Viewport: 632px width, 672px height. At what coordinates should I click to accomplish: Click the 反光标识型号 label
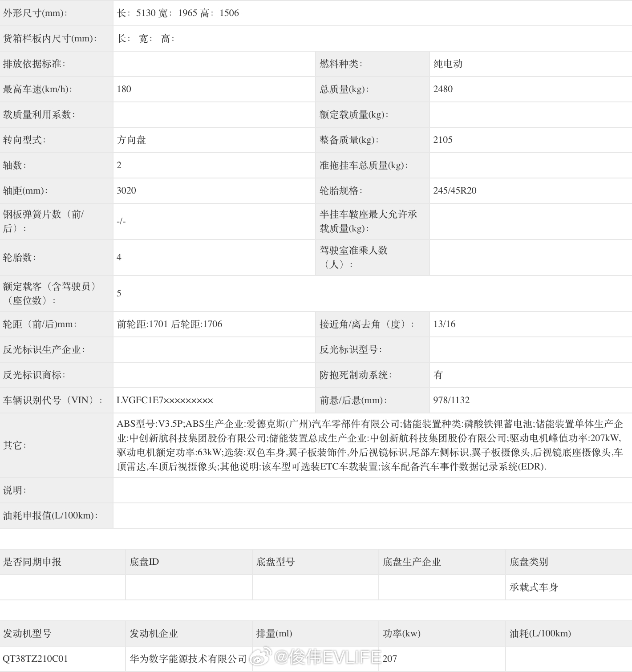pos(351,349)
